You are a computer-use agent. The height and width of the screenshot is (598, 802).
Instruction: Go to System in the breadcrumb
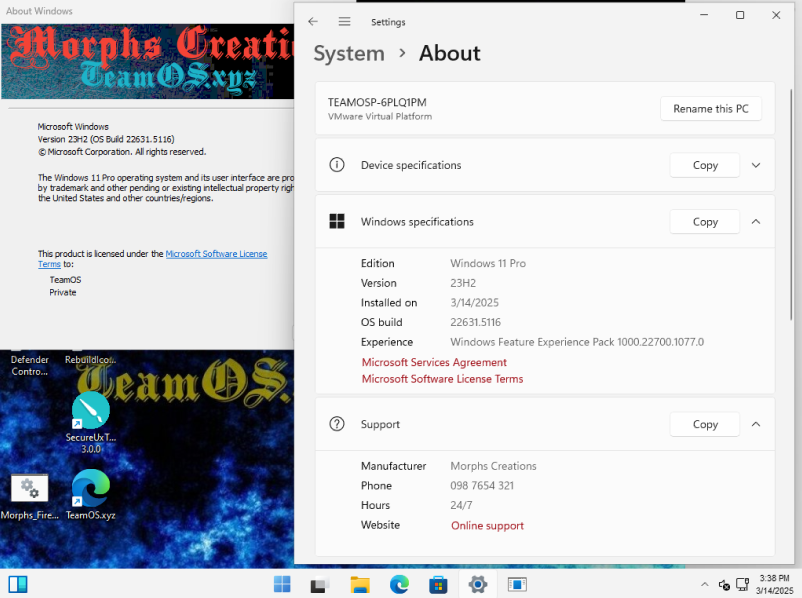click(x=348, y=54)
